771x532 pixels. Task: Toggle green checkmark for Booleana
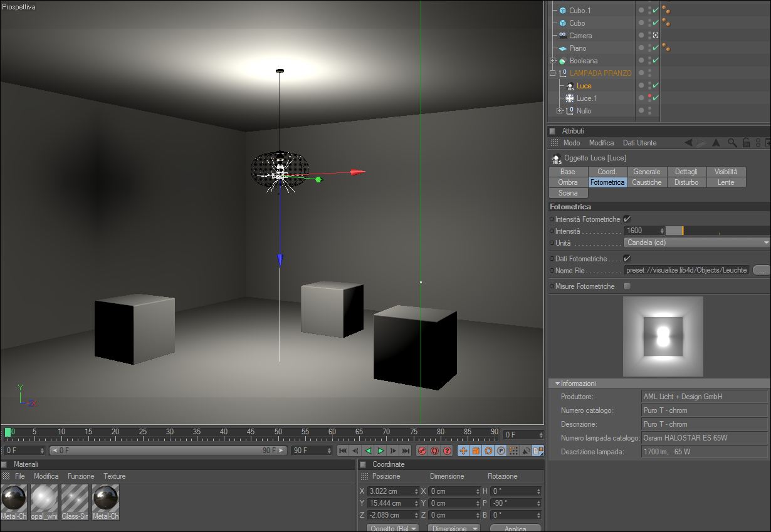(656, 61)
